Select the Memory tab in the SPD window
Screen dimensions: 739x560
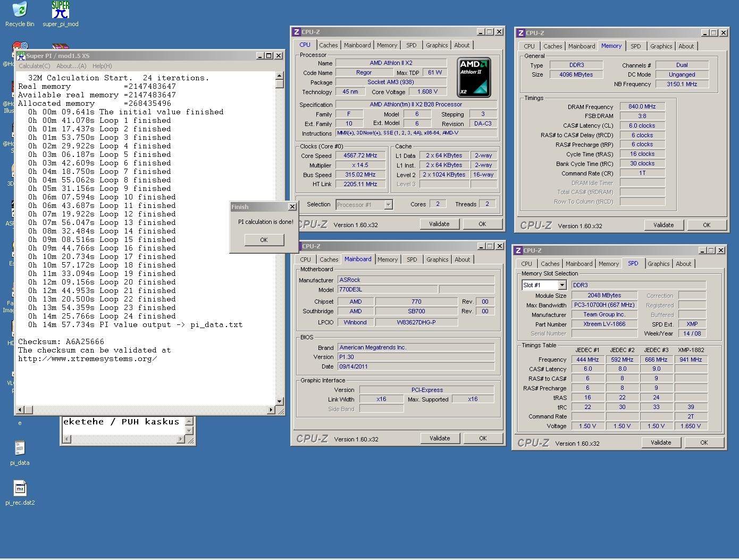pos(609,264)
